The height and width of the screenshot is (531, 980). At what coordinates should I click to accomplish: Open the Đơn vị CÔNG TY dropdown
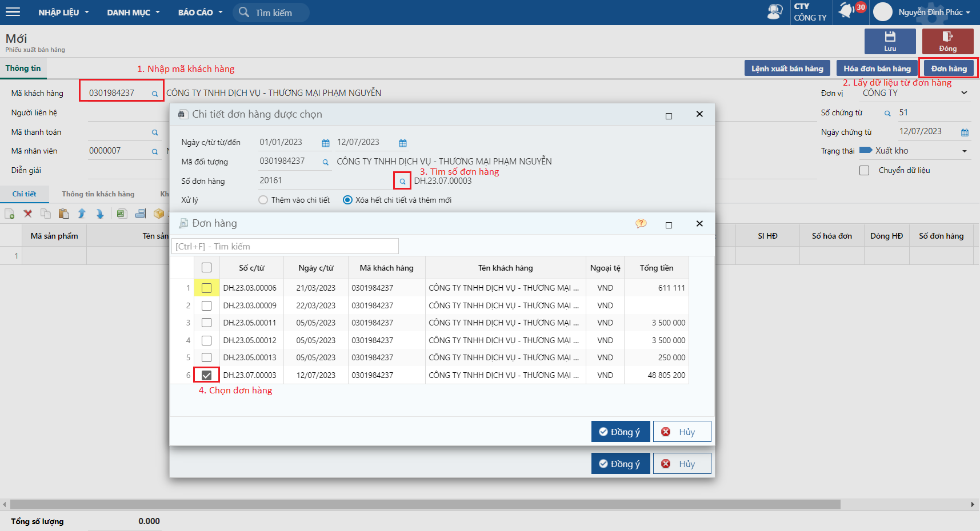coord(965,93)
